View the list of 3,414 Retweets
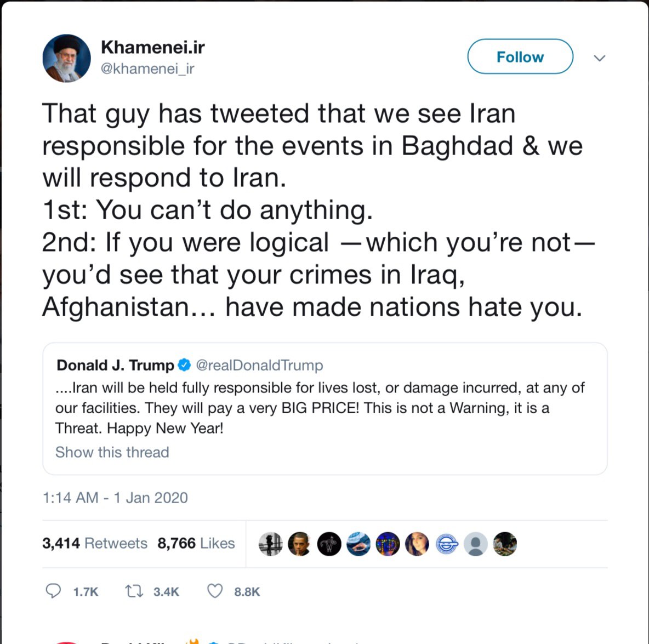The height and width of the screenshot is (644, 649). 95,543
